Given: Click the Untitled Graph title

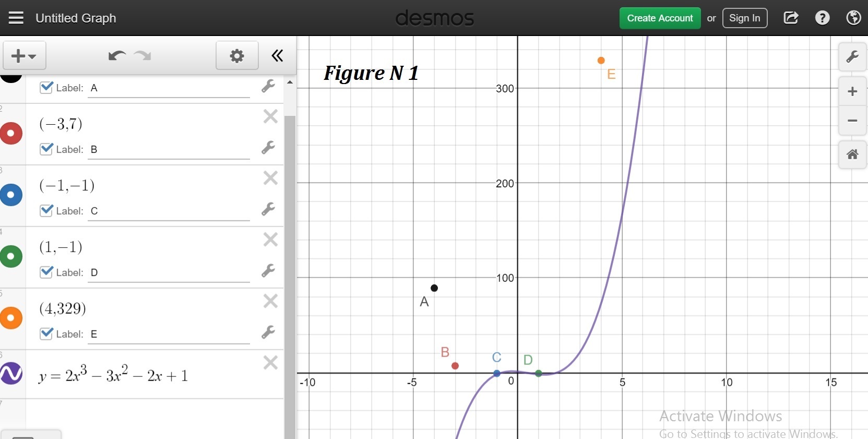Looking at the screenshot, I should pyautogui.click(x=76, y=18).
